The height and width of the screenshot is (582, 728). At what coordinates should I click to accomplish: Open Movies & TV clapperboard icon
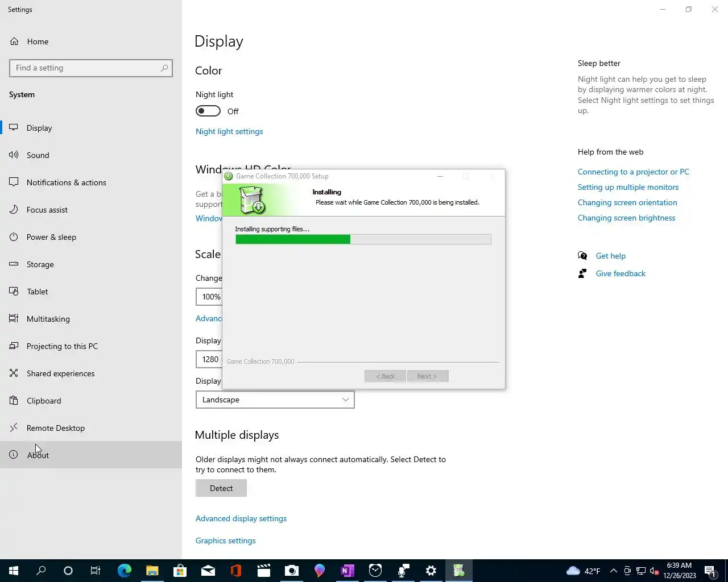pos(264,571)
